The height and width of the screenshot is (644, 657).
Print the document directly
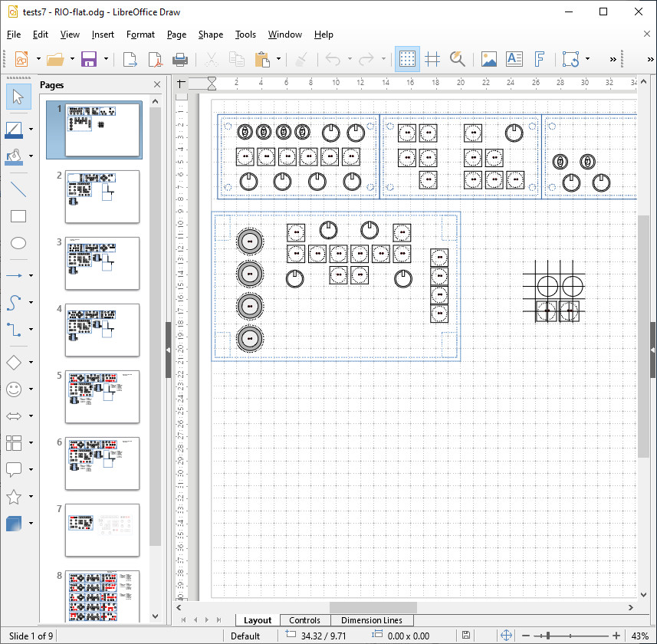(x=179, y=59)
